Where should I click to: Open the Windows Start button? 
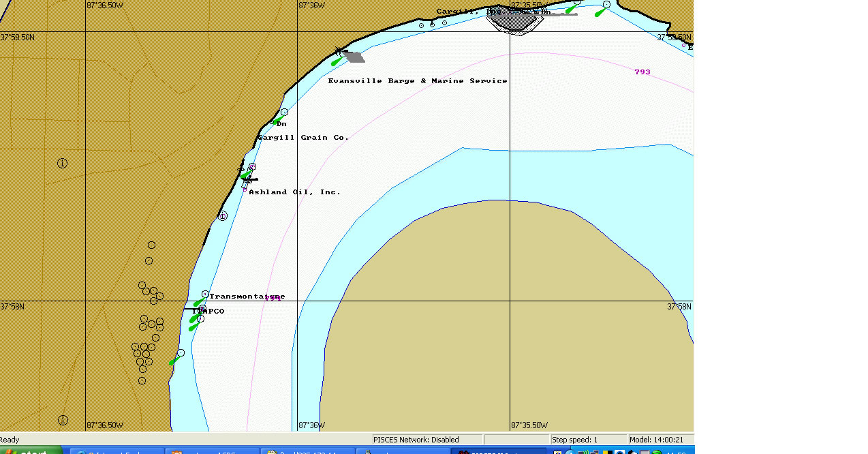tap(31, 451)
